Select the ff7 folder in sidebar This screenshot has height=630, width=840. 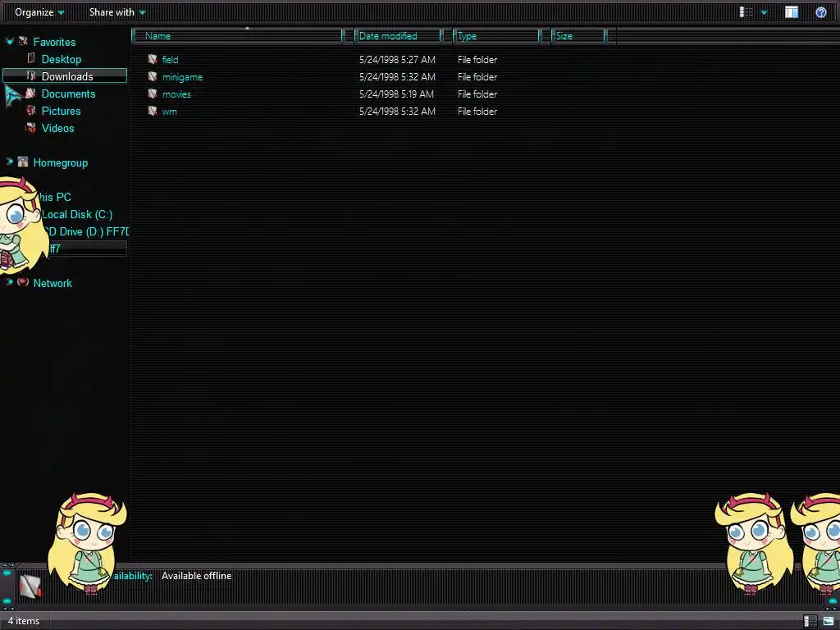click(x=55, y=249)
